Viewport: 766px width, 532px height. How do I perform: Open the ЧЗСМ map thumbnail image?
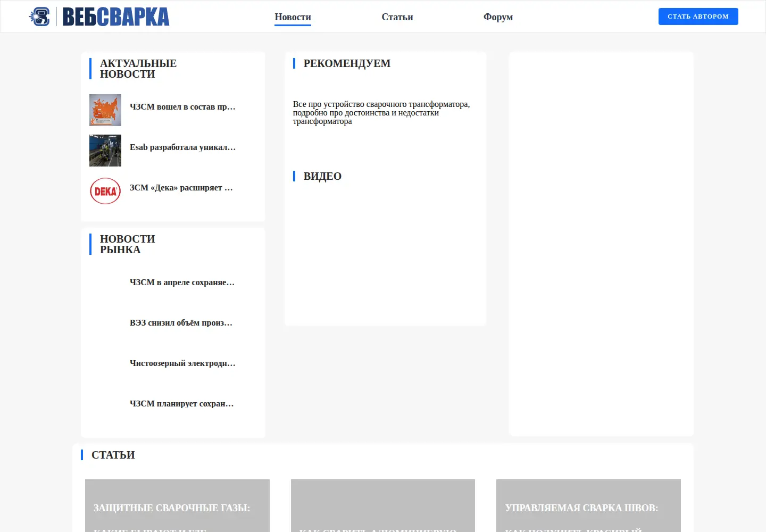point(105,110)
